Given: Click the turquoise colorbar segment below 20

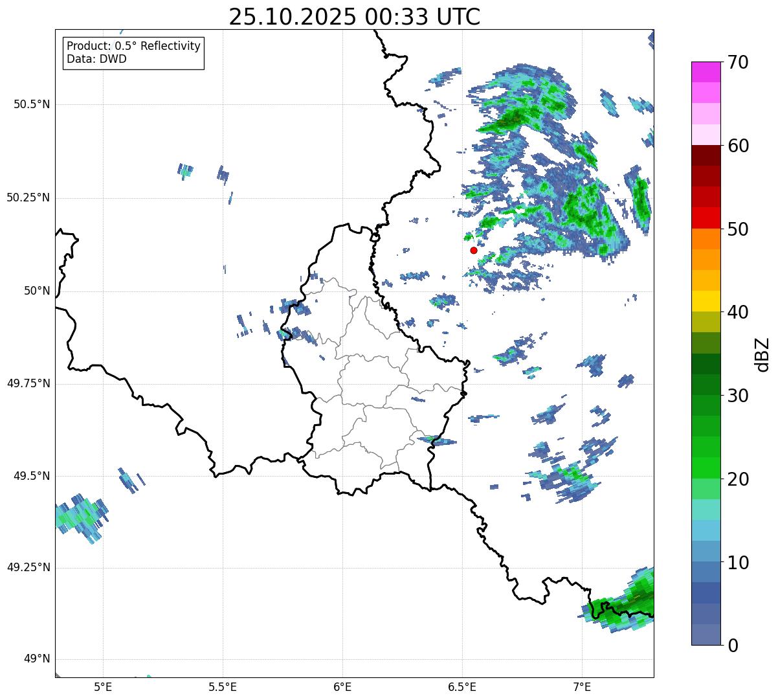Looking at the screenshot, I should click(x=706, y=510).
